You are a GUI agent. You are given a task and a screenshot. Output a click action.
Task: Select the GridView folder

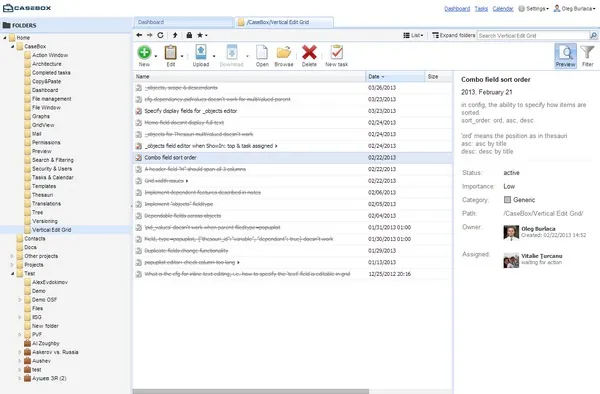click(43, 125)
